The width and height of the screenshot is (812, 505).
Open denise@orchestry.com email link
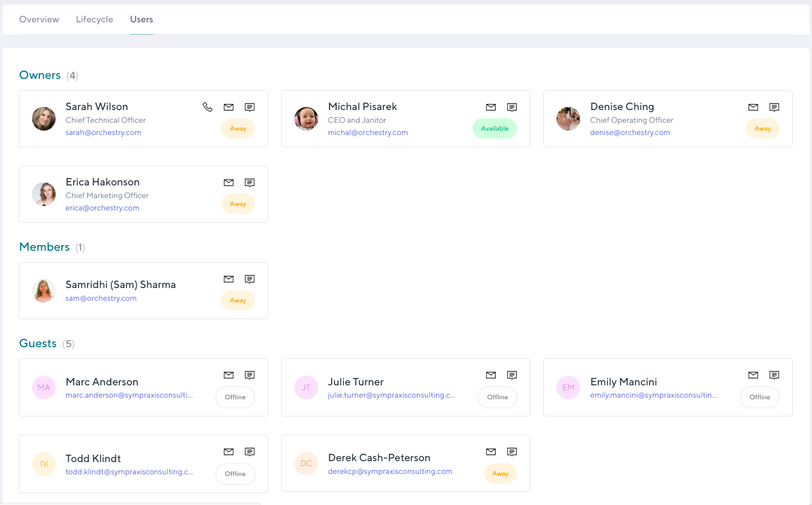click(630, 132)
